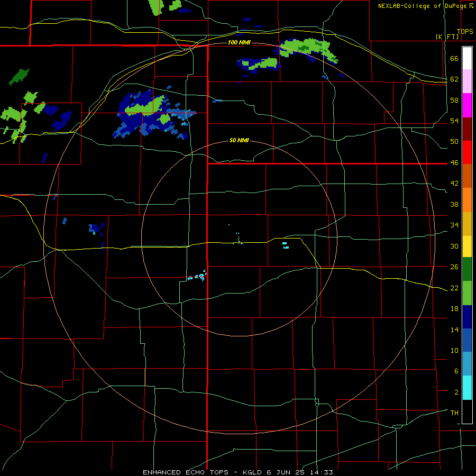This screenshot has height=476, width=476.
Task: Click the '2' legend value
Action: click(456, 392)
